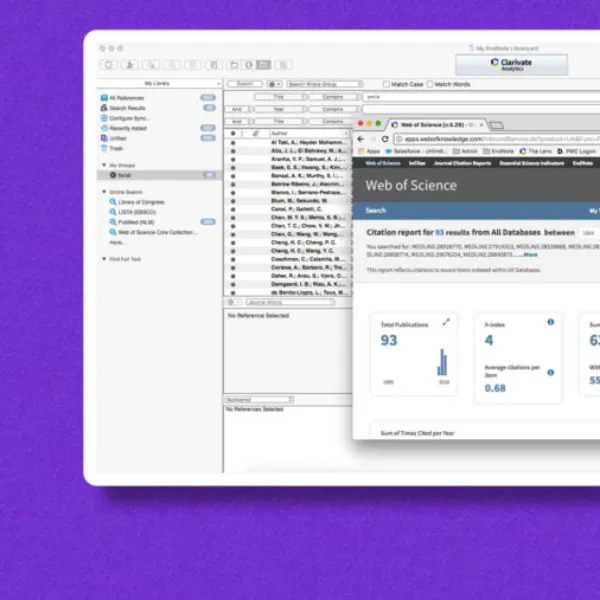Viewport: 600px width, 600px height.
Task: Open the Salesforce bookmark
Action: tap(416, 151)
